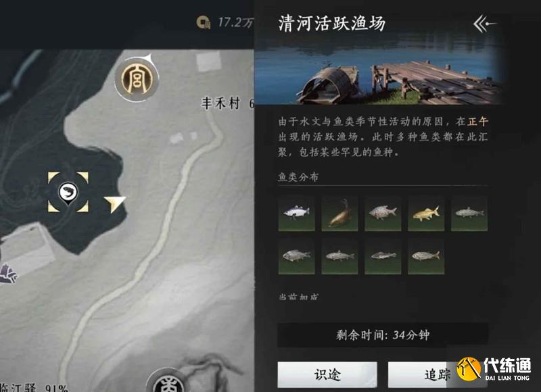Click the dark circular icon at map bottom
Viewport: 541px width, 392px height.
tap(167, 381)
